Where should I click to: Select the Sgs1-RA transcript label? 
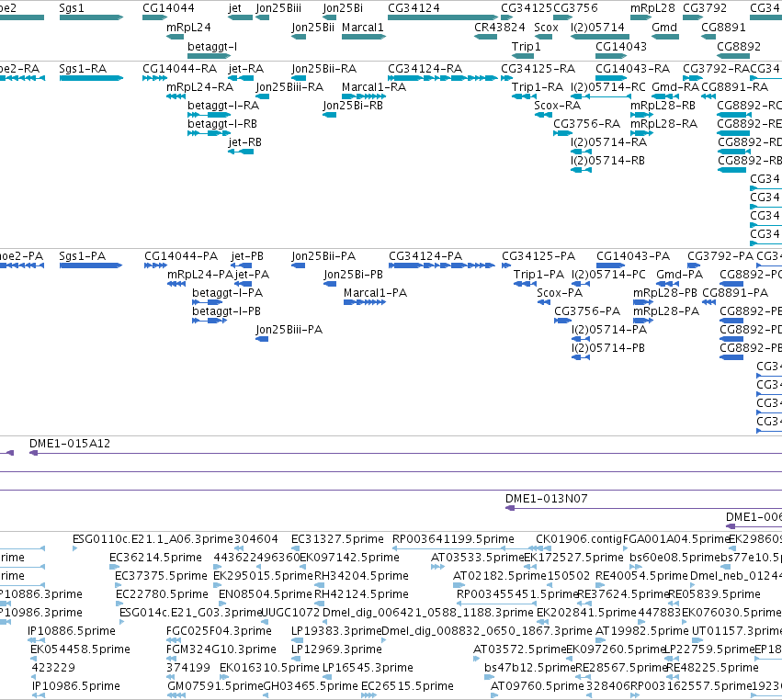click(83, 68)
